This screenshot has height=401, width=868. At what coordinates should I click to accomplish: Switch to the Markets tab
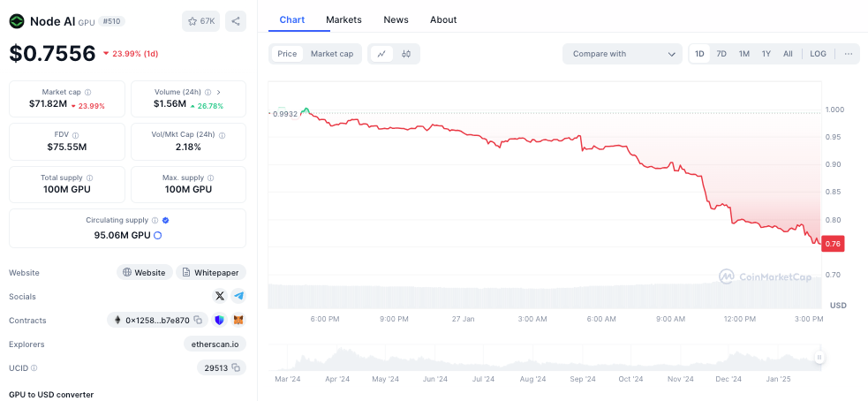[x=343, y=20]
